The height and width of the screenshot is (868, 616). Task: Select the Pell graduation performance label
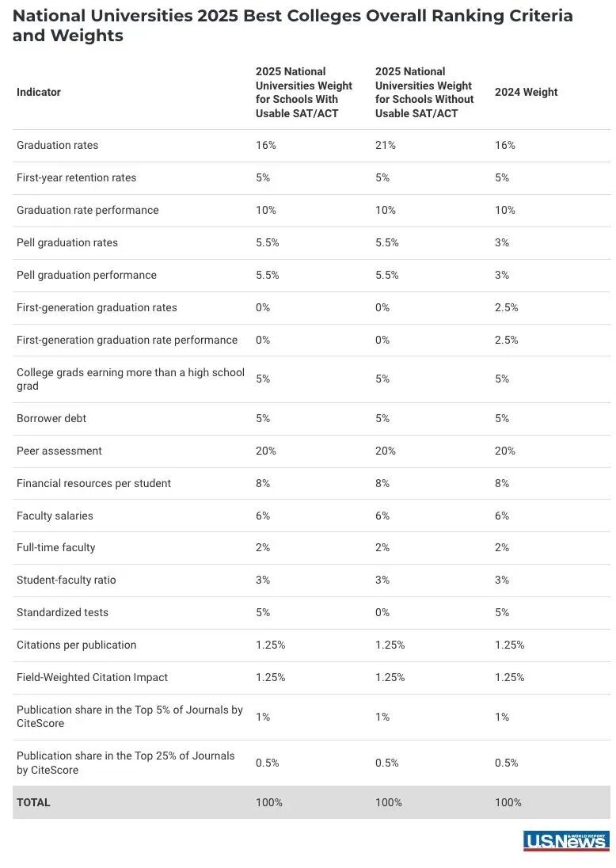coord(86,275)
